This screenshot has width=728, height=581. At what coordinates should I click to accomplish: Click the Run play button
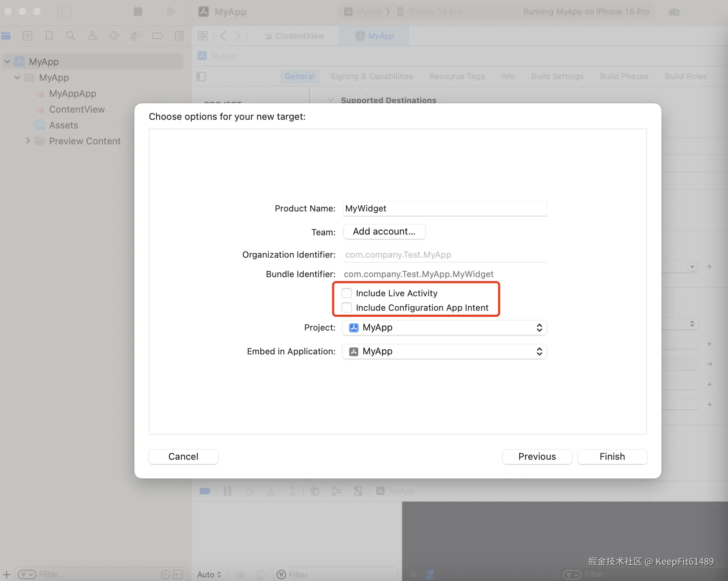coord(171,12)
